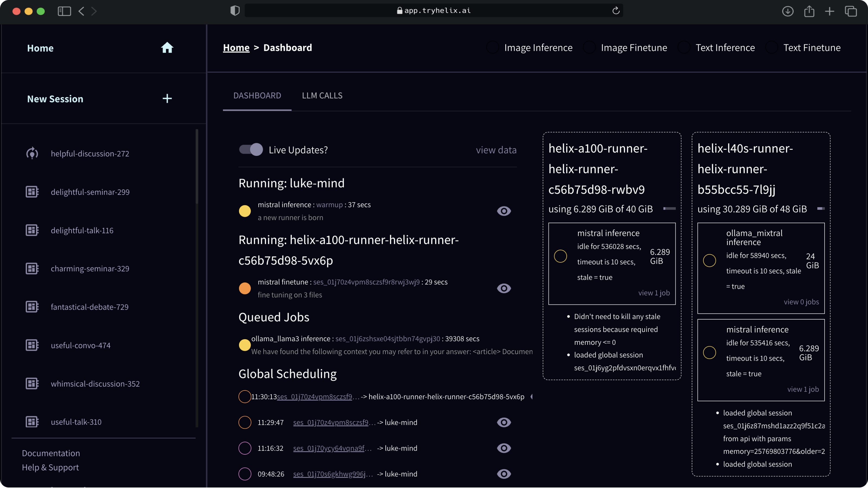Click the fantastical-debate-729 session icon
Screen dimensions: 868x488
[32, 306]
